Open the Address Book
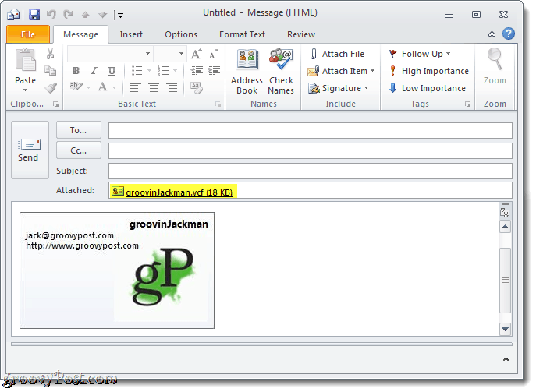Viewport: 536px width, 392px height. click(247, 72)
